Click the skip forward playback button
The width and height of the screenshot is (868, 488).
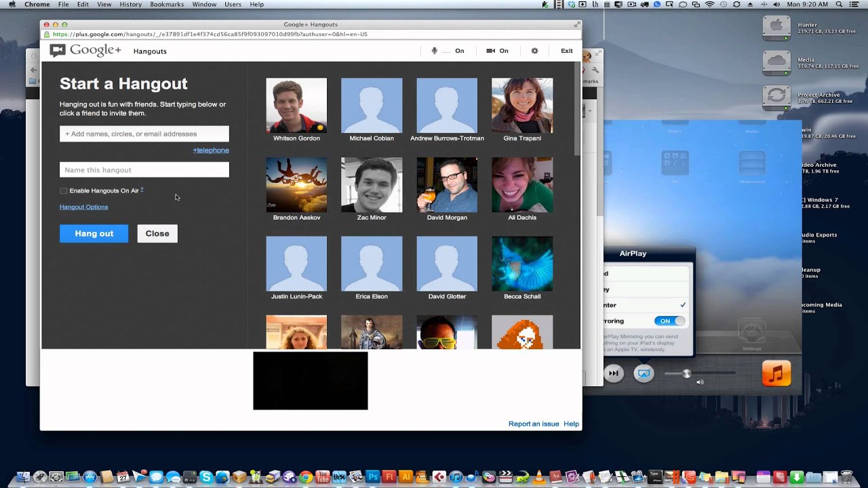point(613,373)
